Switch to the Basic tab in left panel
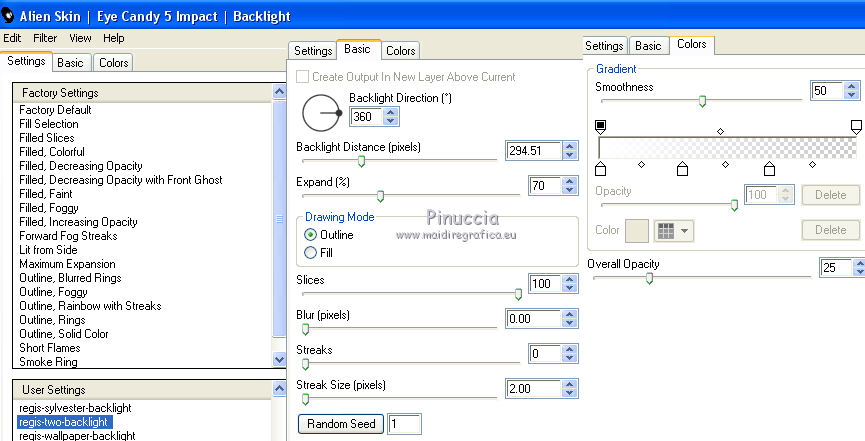The height and width of the screenshot is (441, 865). coord(70,63)
